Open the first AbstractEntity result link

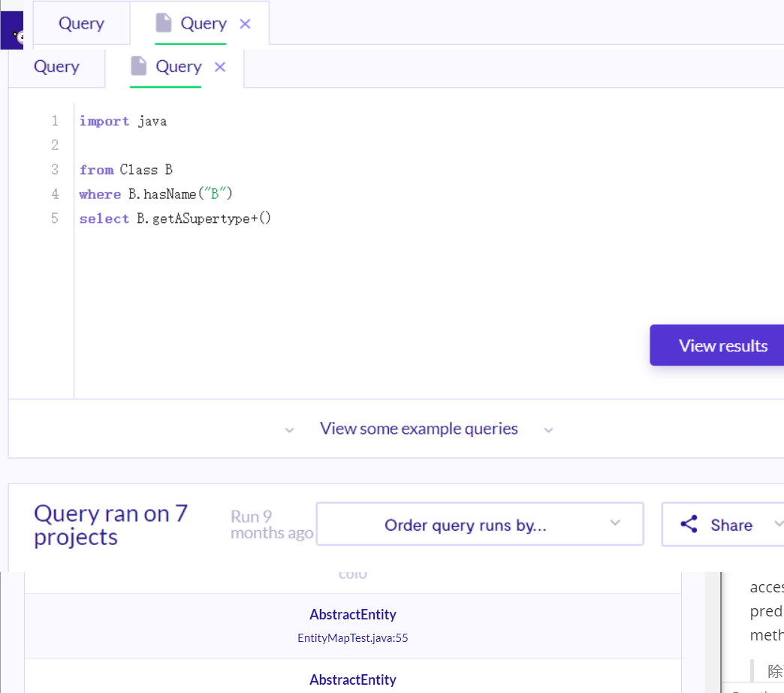click(x=352, y=614)
